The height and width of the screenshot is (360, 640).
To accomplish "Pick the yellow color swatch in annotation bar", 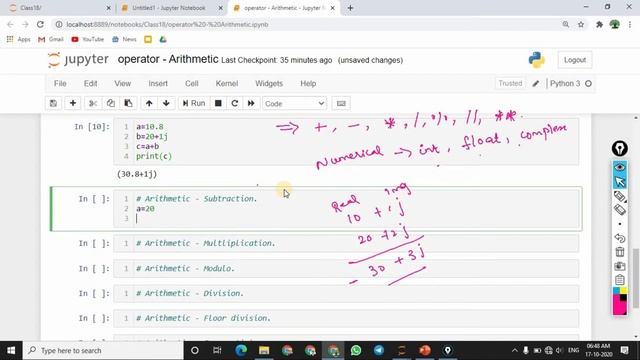I will point(623,291).
